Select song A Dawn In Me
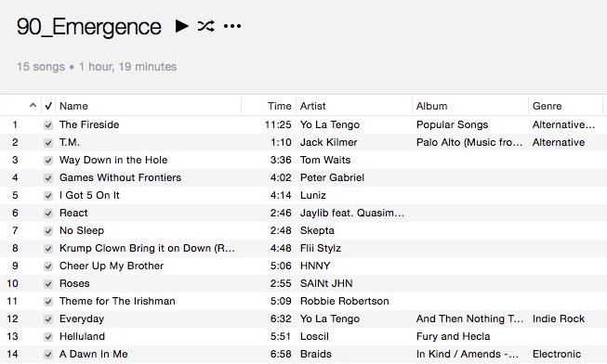The image size is (607, 364). pos(93,354)
